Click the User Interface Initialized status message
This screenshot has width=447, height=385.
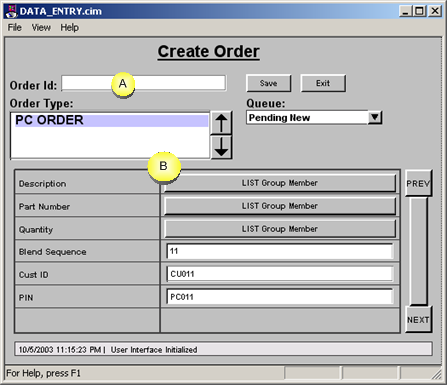click(x=154, y=350)
